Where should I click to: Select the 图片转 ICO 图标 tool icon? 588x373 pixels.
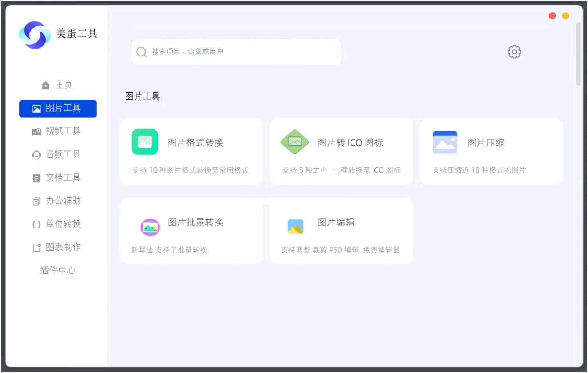294,142
